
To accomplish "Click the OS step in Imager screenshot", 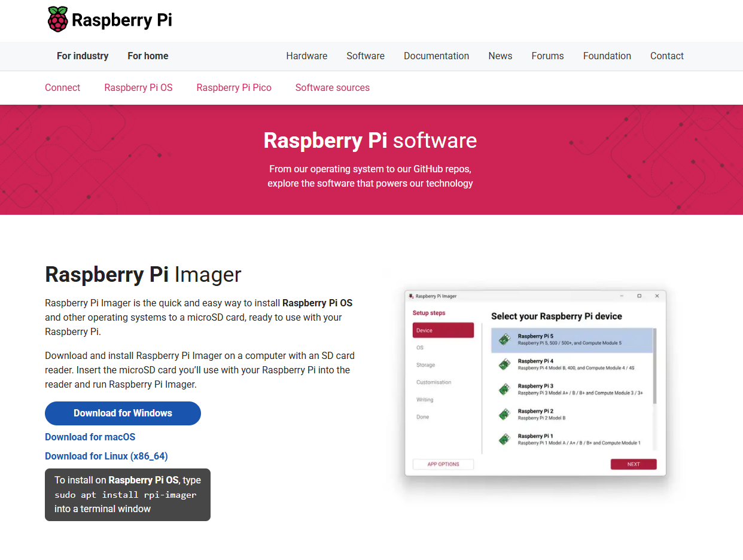I will [420, 348].
